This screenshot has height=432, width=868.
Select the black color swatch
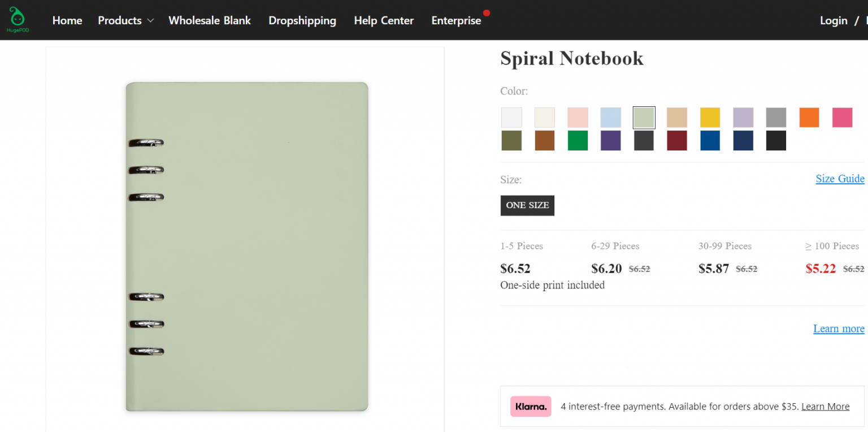point(776,141)
